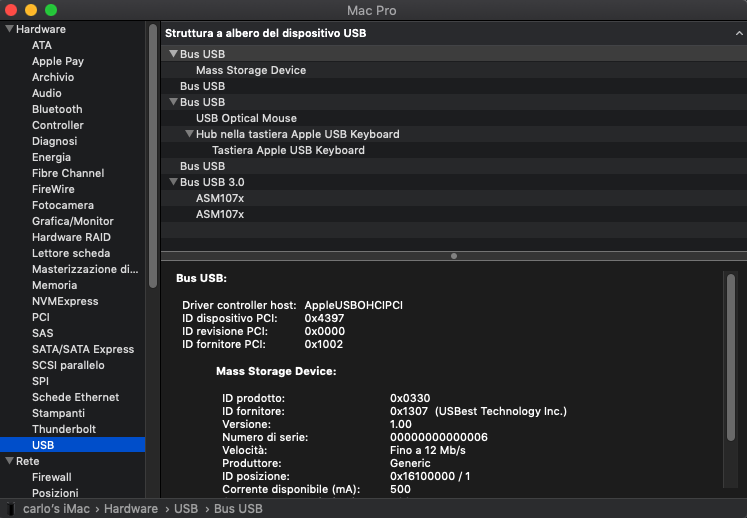This screenshot has width=747, height=518.
Task: Open the Memoria entry
Action: tap(54, 285)
